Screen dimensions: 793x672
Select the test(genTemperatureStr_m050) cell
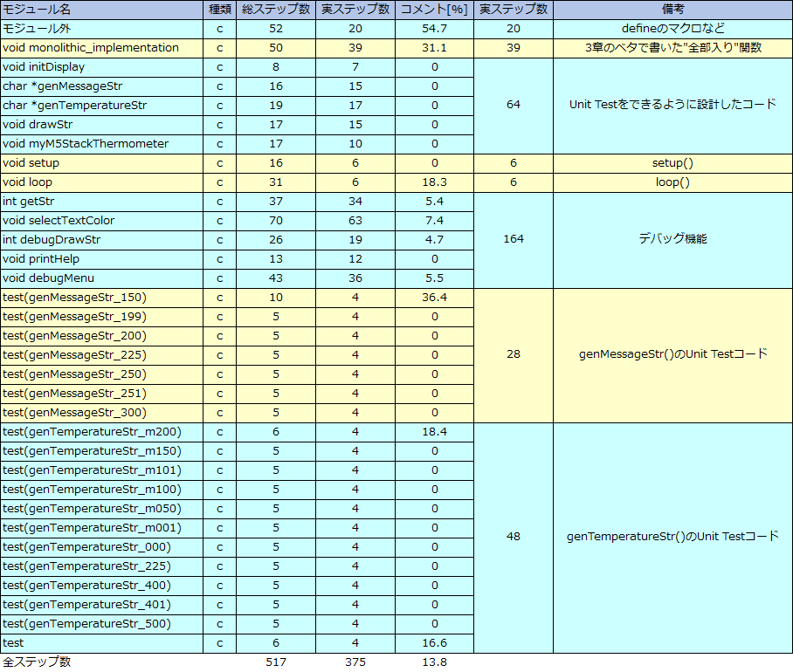(x=101, y=509)
